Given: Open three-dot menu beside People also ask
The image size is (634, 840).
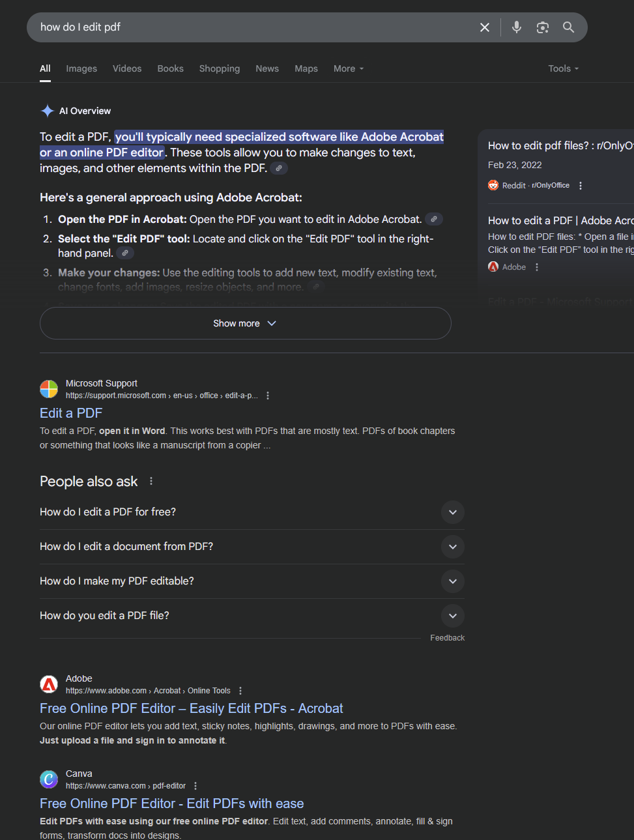Looking at the screenshot, I should point(151,481).
